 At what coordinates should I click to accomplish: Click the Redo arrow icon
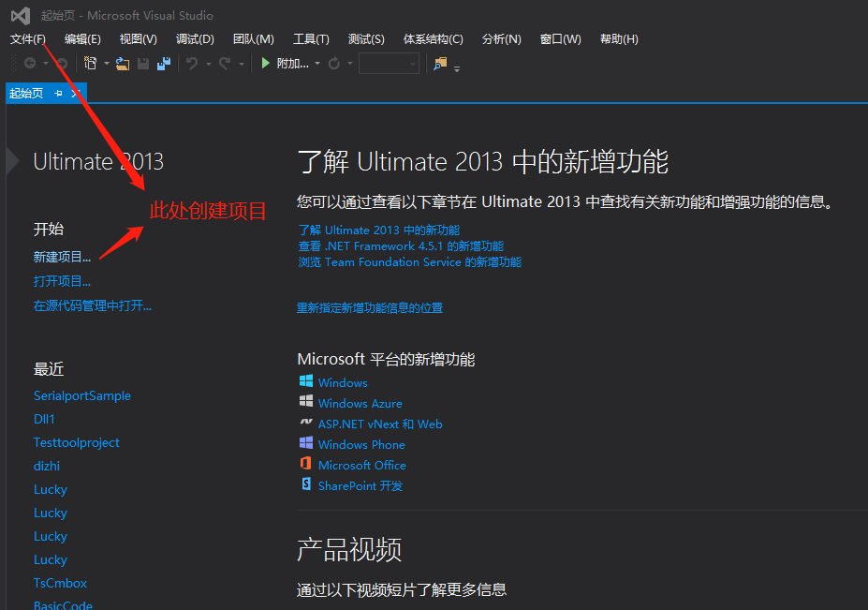pos(225,63)
